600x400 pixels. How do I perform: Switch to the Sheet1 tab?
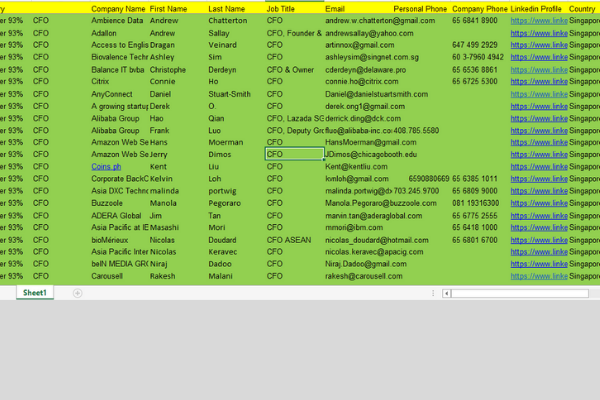click(x=35, y=293)
